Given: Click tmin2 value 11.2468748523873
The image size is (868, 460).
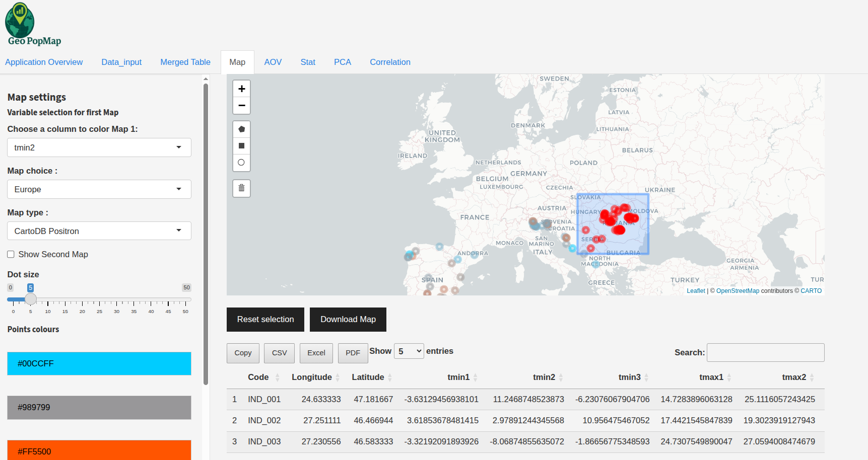Looking at the screenshot, I should coord(528,400).
